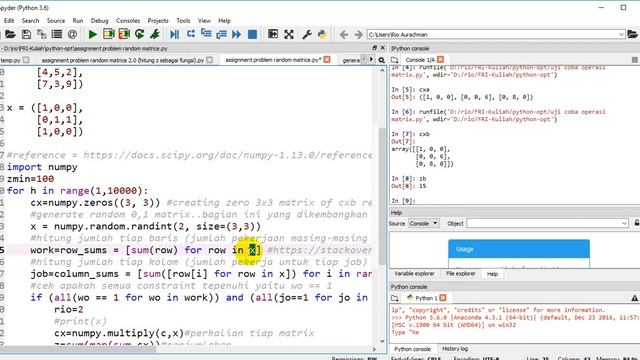Click the debug step current line icon
The width and height of the screenshot is (640, 360).
click(191, 34)
